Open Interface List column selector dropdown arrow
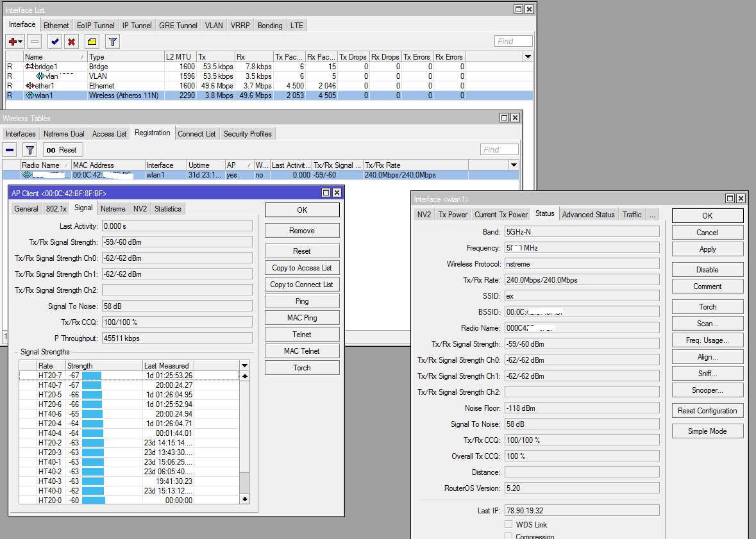756x539 pixels. 528,57
